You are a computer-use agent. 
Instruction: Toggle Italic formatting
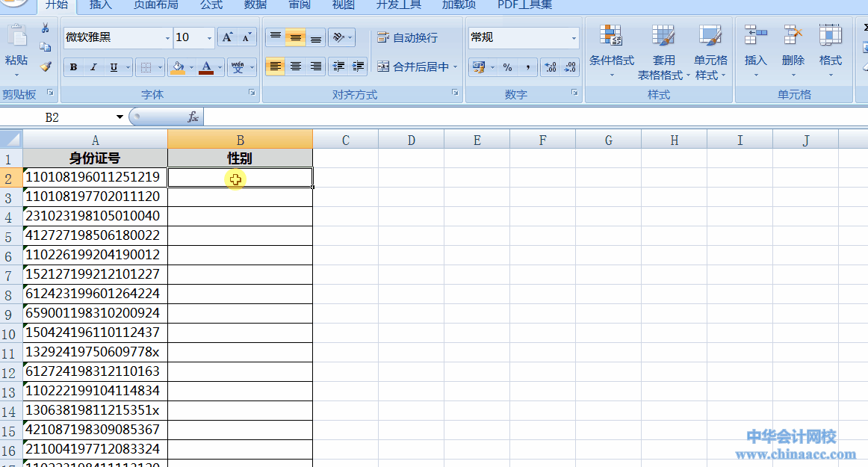tap(93, 67)
